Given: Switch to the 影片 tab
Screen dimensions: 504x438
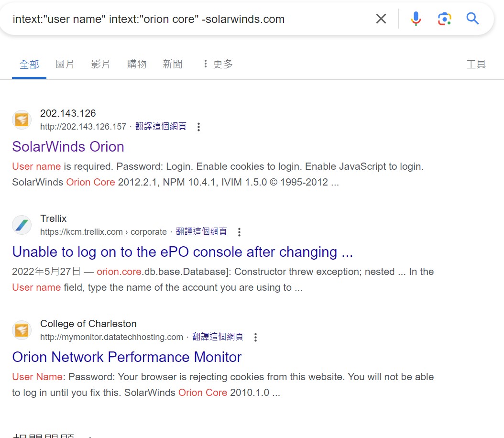Looking at the screenshot, I should click(100, 64).
